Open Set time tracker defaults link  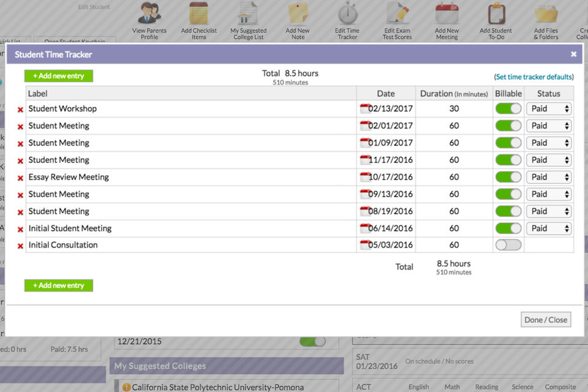tap(534, 77)
